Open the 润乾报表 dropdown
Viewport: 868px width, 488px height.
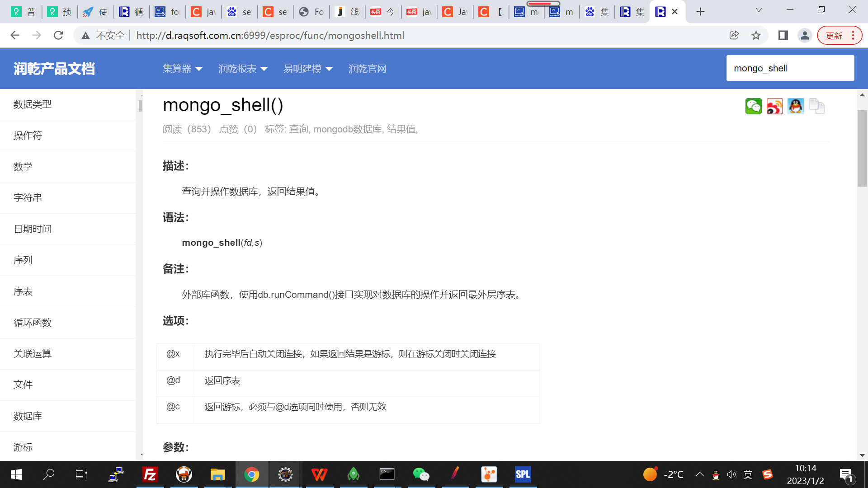[242, 68]
